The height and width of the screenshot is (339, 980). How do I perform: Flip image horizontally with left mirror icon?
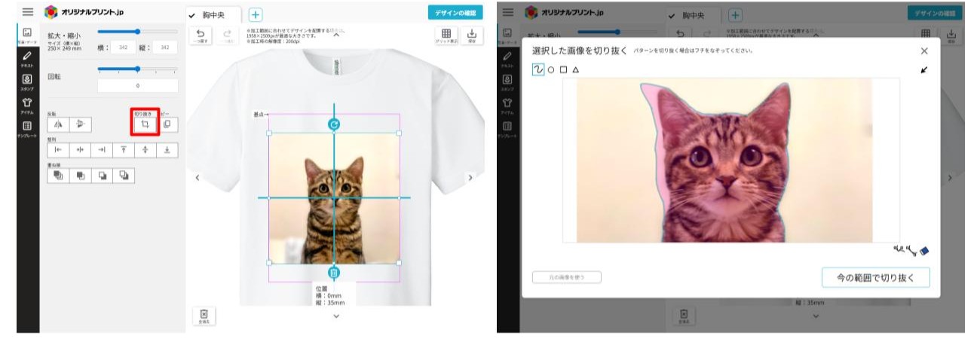click(59, 124)
